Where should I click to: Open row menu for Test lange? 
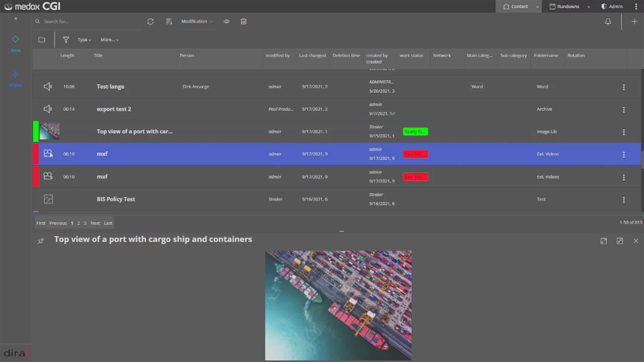tap(623, 87)
